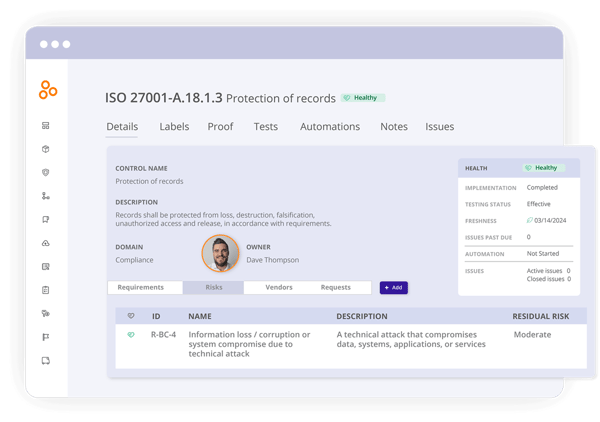Screen dimensions: 600x422
Task: Click the 'Records shall be protected' description text
Action: coord(223,219)
